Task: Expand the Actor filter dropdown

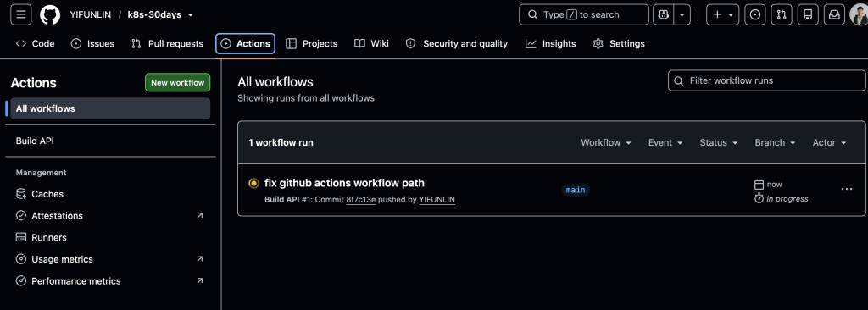Action: [x=829, y=143]
